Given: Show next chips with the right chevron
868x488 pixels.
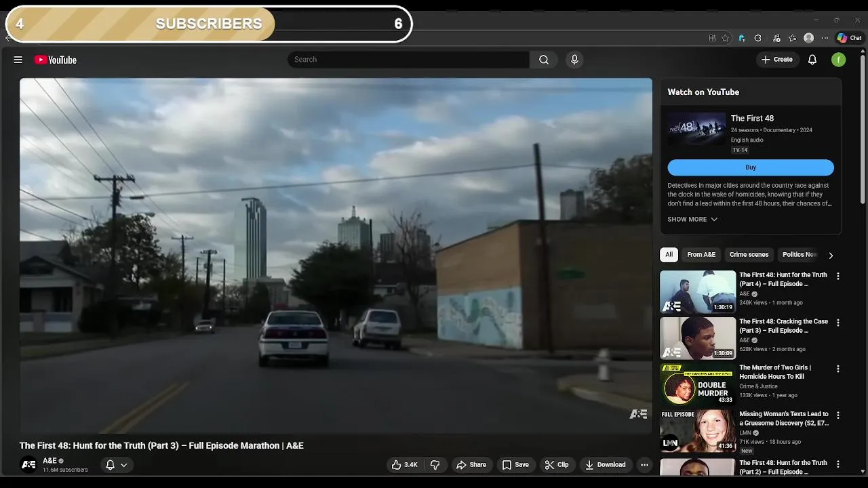Looking at the screenshot, I should (x=831, y=256).
